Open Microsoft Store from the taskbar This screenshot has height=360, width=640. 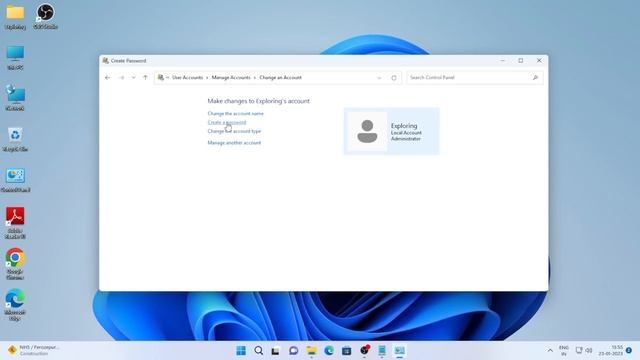click(347, 351)
